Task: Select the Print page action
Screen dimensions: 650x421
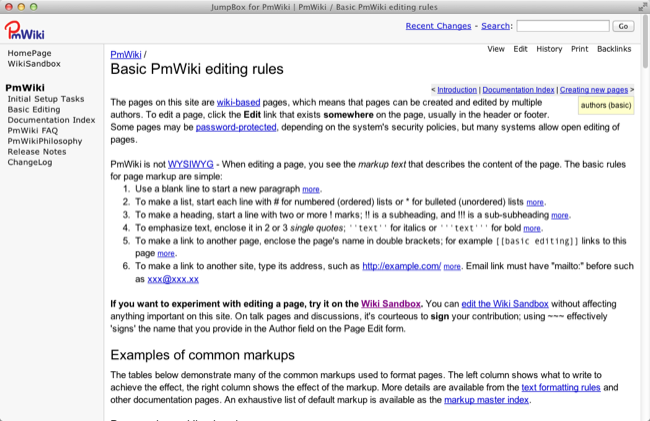Action: click(x=580, y=49)
